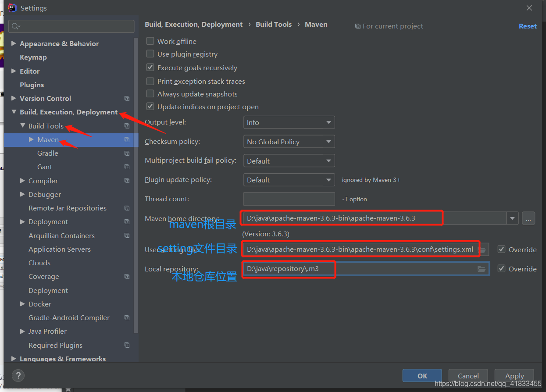Open the Checksum policy dropdown

pyautogui.click(x=289, y=142)
